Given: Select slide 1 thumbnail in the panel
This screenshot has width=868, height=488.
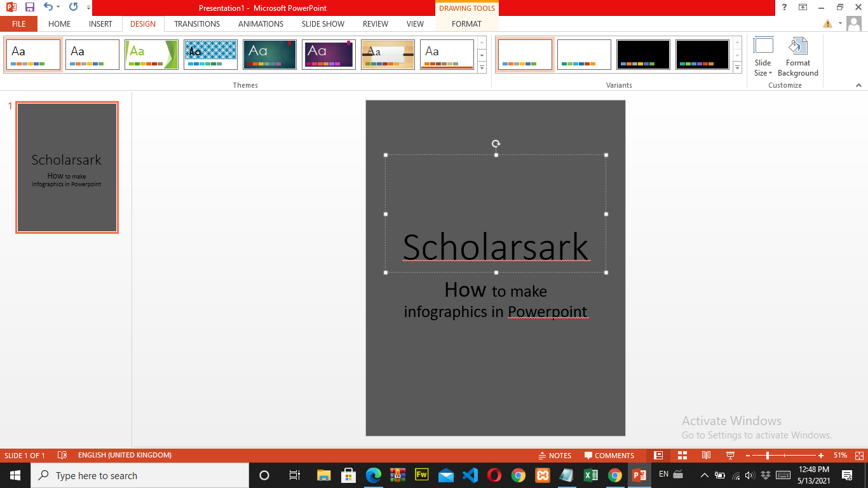Looking at the screenshot, I should [x=67, y=167].
